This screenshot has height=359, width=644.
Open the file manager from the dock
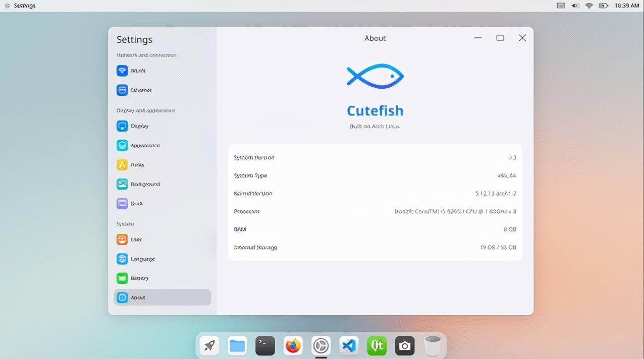pyautogui.click(x=237, y=346)
